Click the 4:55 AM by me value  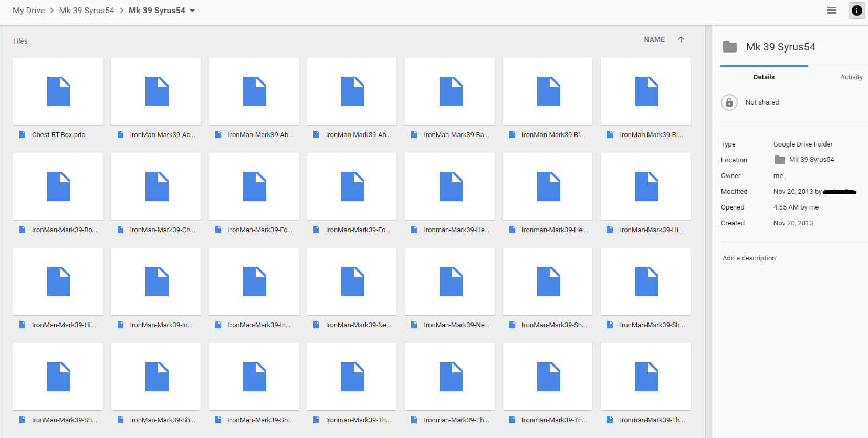pyautogui.click(x=796, y=207)
